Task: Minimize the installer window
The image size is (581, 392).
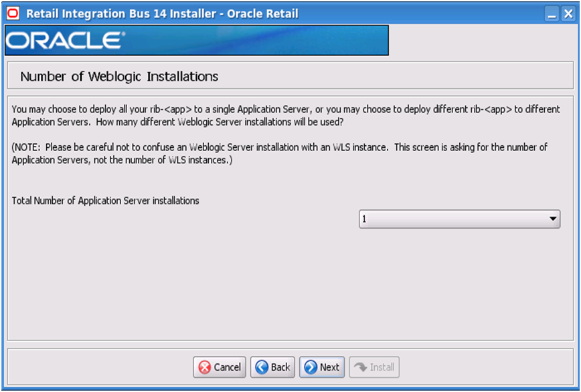Action: [552, 14]
